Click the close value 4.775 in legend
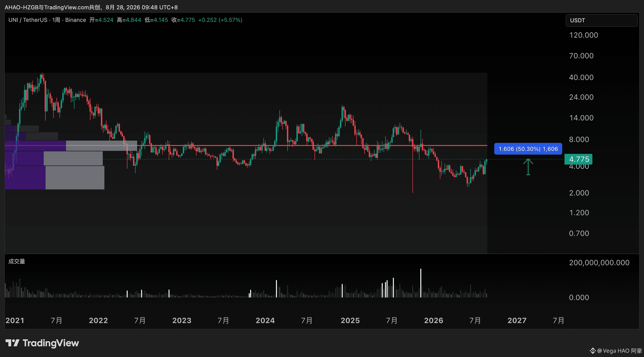The width and height of the screenshot is (644, 357). click(x=187, y=20)
